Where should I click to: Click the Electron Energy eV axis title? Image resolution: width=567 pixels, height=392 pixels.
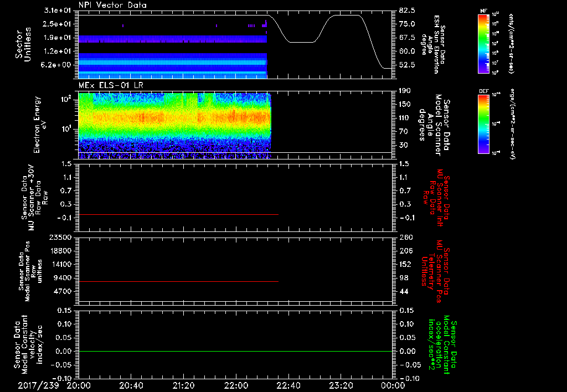pos(40,125)
